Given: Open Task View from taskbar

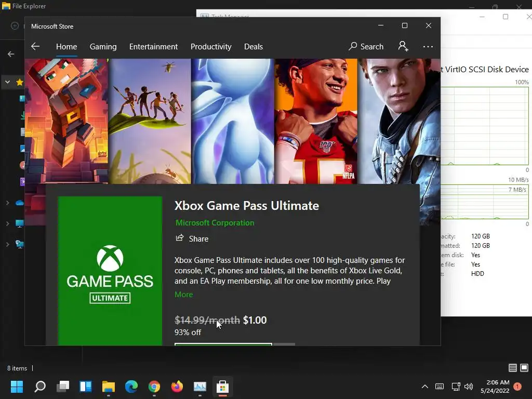Looking at the screenshot, I should 63,387.
